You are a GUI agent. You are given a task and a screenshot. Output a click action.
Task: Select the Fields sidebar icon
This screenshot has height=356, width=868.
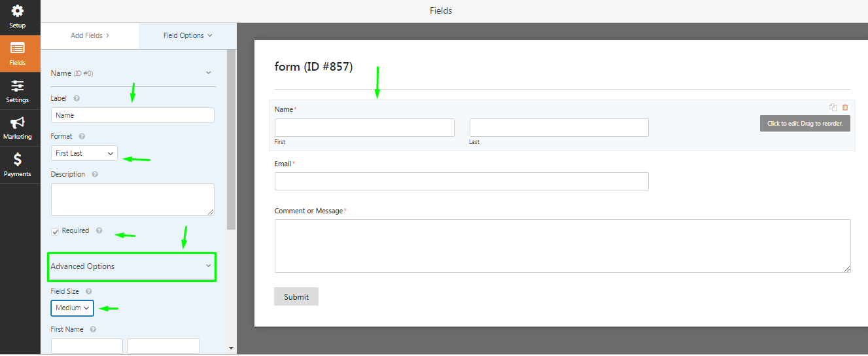(18, 48)
